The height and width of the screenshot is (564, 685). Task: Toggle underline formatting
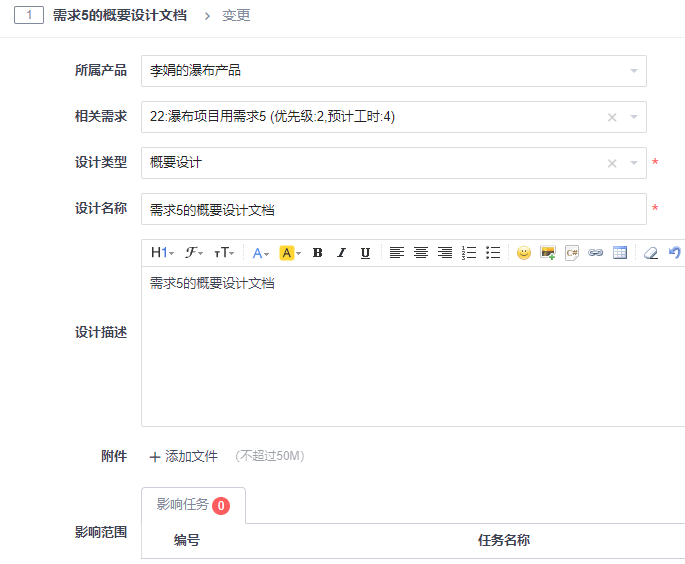click(x=365, y=253)
